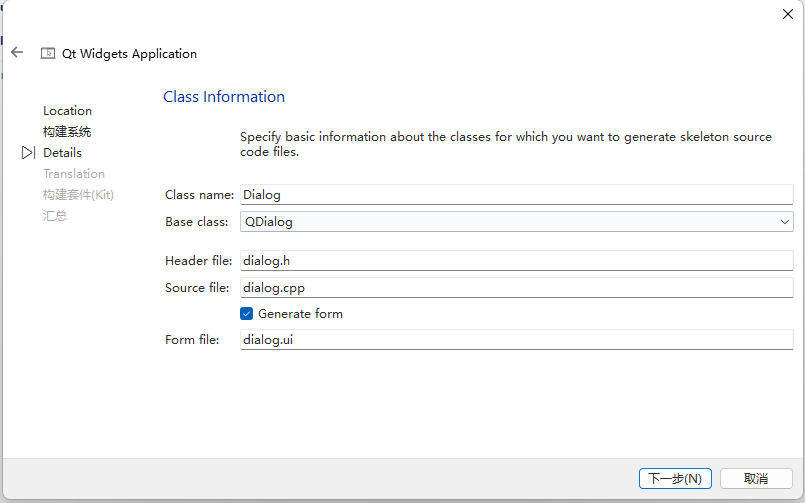Select the Details step in sidebar
Screen dimensions: 805x503
point(62,152)
